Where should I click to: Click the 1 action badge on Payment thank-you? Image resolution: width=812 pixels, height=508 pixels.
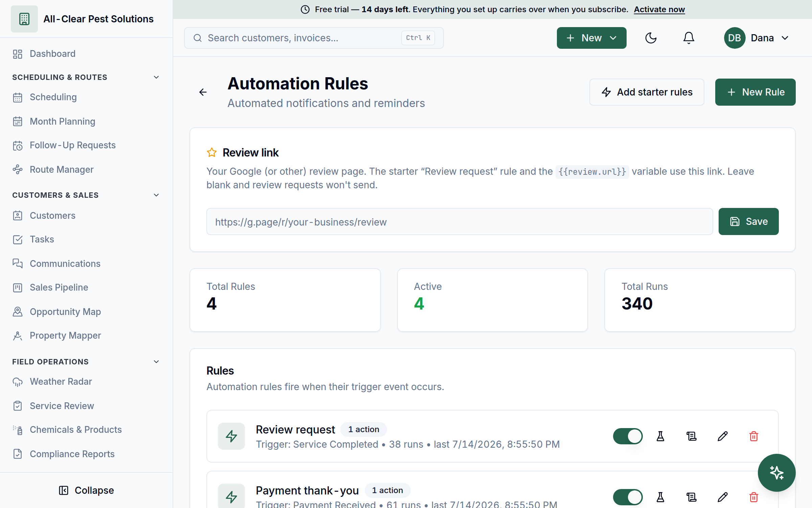(387, 490)
